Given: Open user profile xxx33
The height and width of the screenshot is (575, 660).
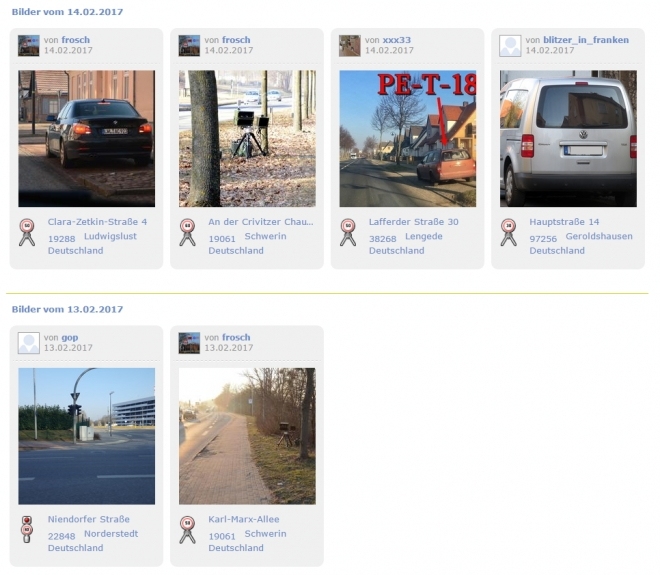Looking at the screenshot, I should click(397, 40).
